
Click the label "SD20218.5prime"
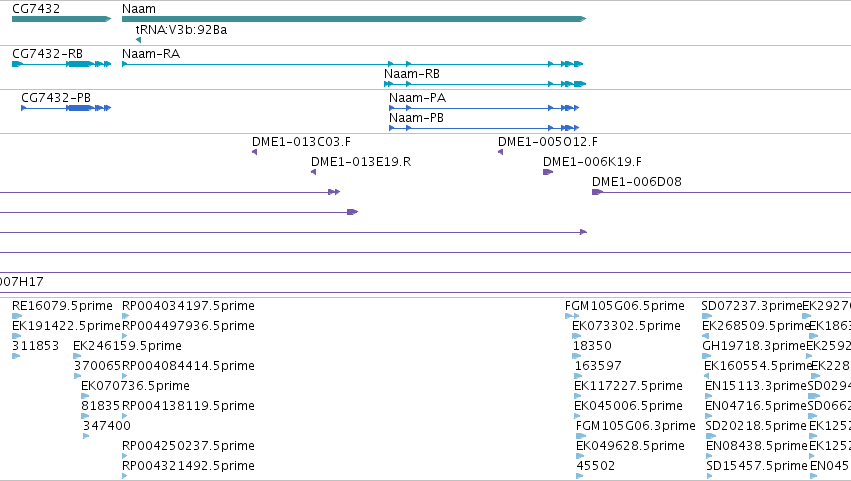[x=756, y=426]
